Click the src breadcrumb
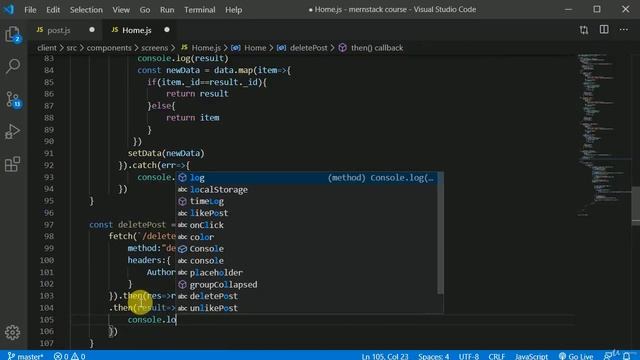Image resolution: width=640 pixels, height=360 pixels. [71, 48]
